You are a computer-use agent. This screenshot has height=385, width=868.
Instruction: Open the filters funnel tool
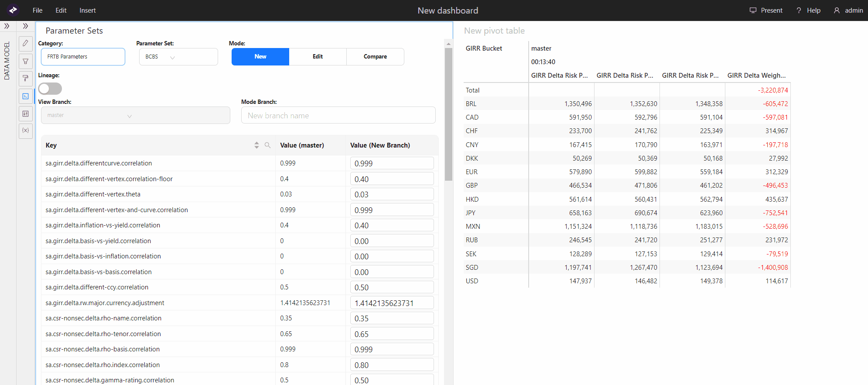(x=26, y=61)
